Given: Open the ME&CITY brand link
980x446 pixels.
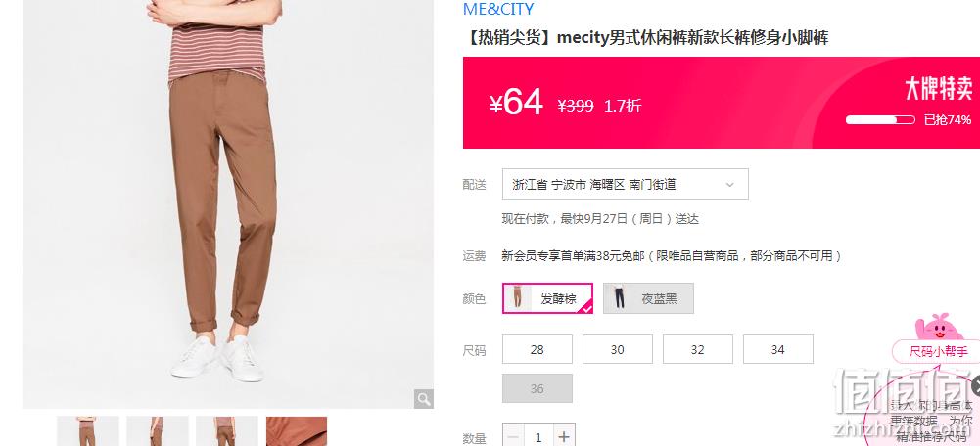Looking at the screenshot, I should pos(498,10).
